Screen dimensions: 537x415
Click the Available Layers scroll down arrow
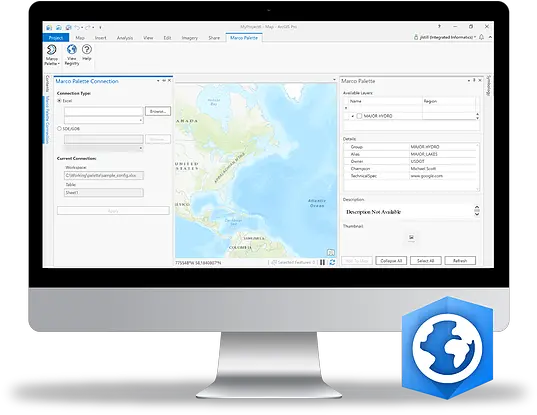pos(477,118)
